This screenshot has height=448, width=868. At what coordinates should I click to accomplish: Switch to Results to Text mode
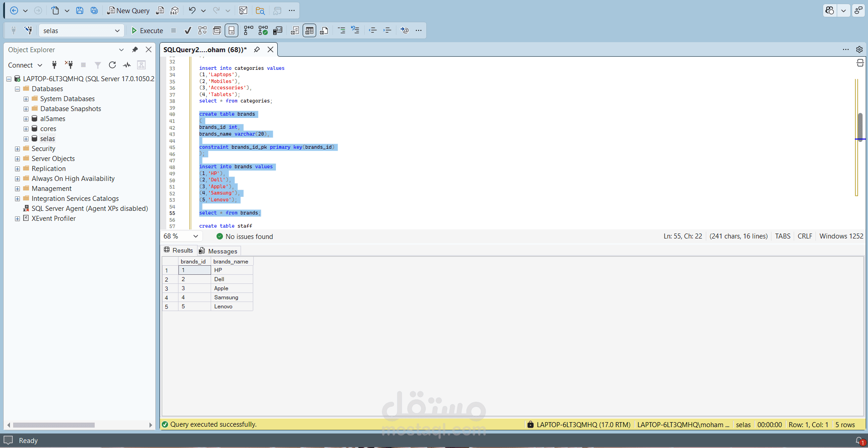295,30
